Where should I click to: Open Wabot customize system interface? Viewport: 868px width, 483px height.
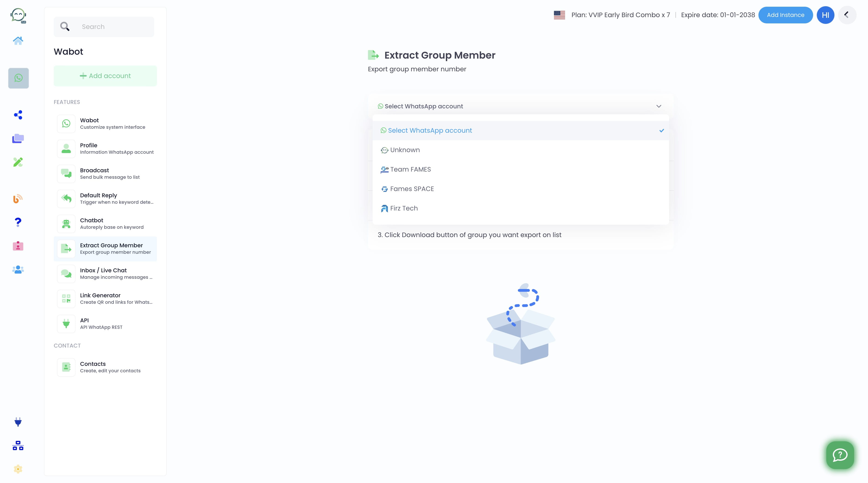pyautogui.click(x=105, y=124)
